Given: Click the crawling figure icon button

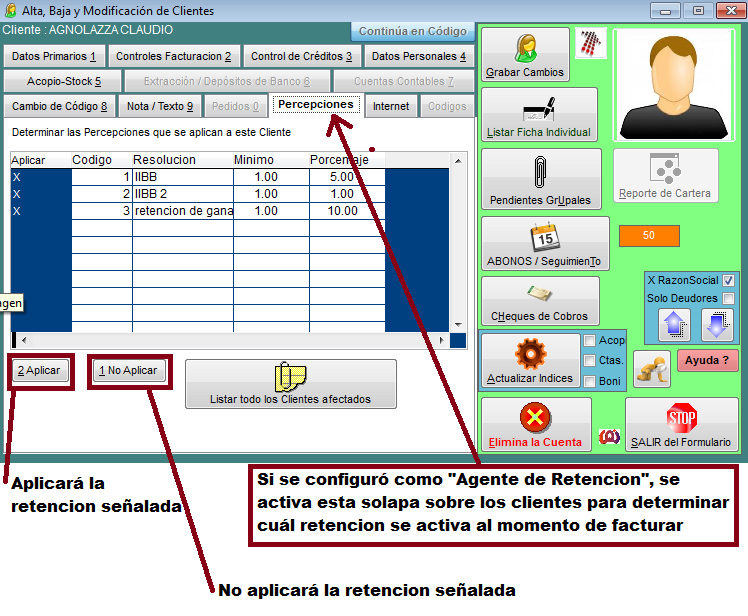Looking at the screenshot, I should click(x=652, y=369).
